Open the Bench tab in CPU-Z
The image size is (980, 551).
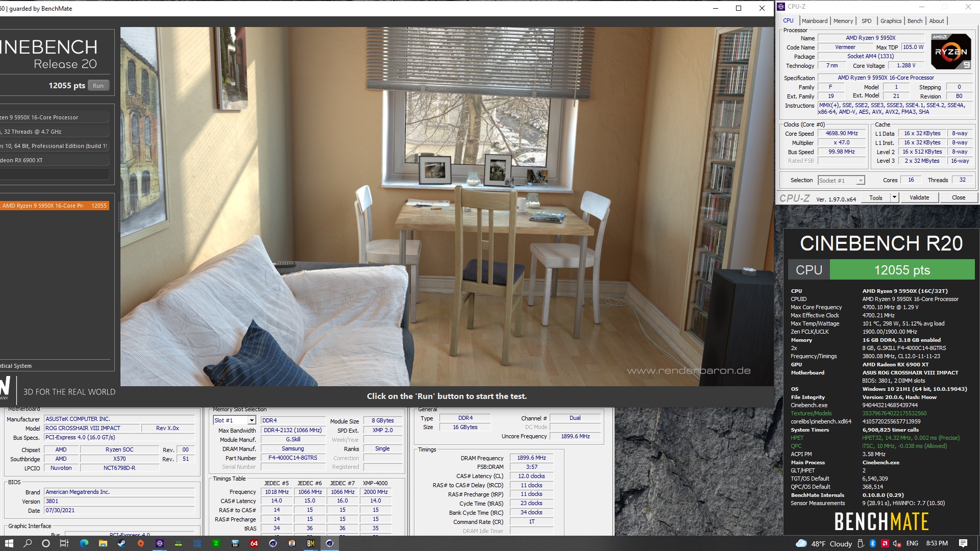click(x=915, y=21)
